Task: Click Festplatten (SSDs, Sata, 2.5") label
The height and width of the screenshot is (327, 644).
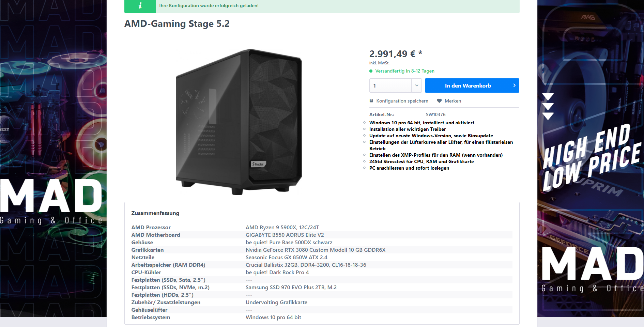Action: (168, 280)
